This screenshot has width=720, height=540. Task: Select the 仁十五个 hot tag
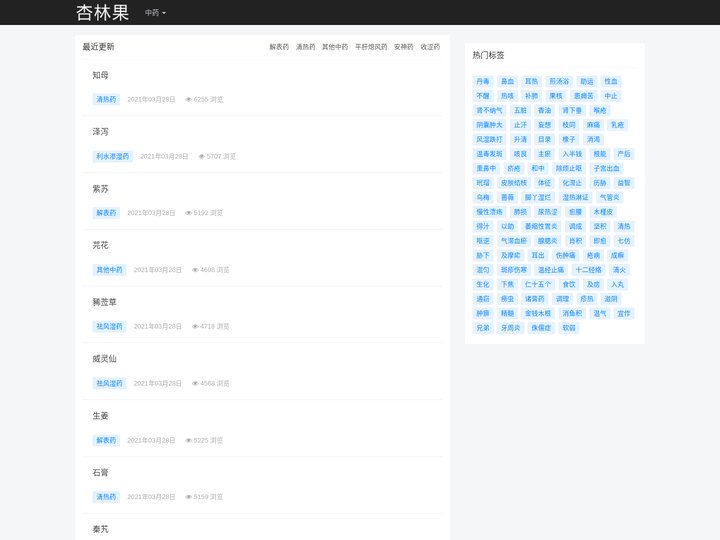538,284
